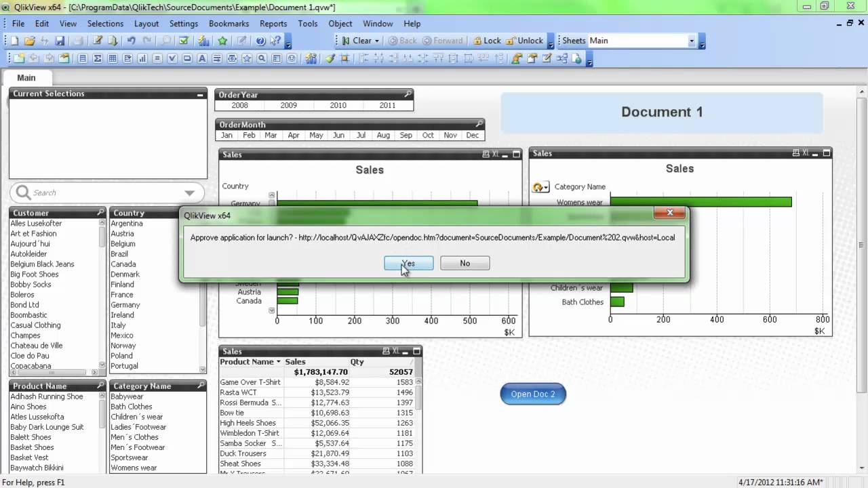This screenshot has width=868, height=488.
Task: Click the Design Grid toolbar icon
Action: (344, 58)
